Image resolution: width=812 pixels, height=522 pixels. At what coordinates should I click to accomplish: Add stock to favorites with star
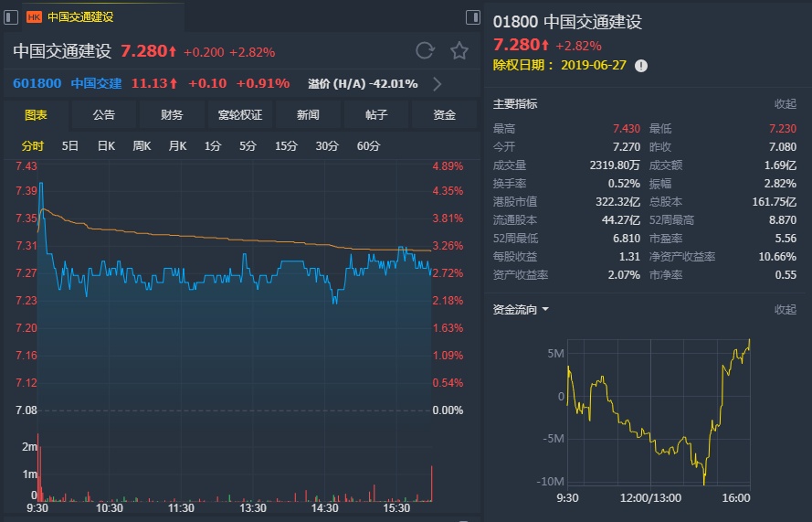459,51
